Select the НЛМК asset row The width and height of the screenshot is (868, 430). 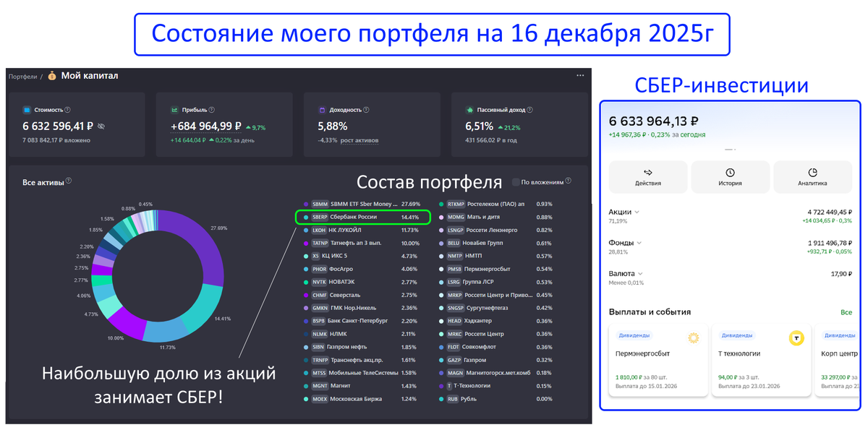coord(362,333)
